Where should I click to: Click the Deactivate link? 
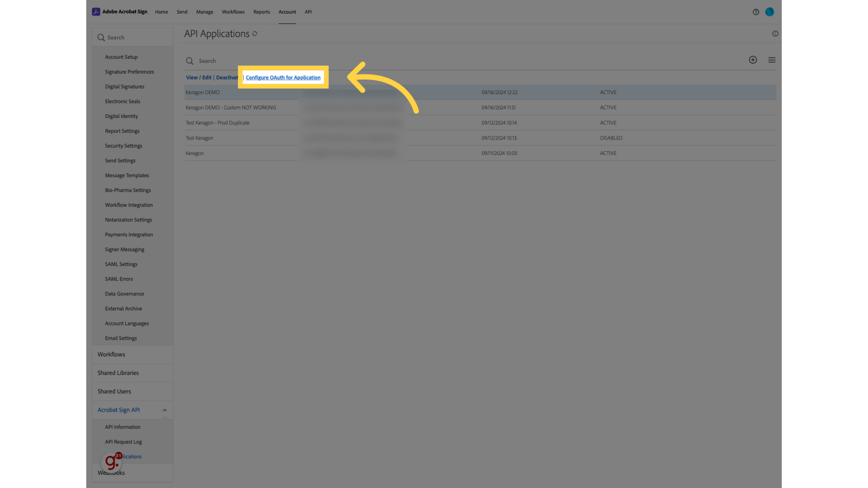coord(227,78)
